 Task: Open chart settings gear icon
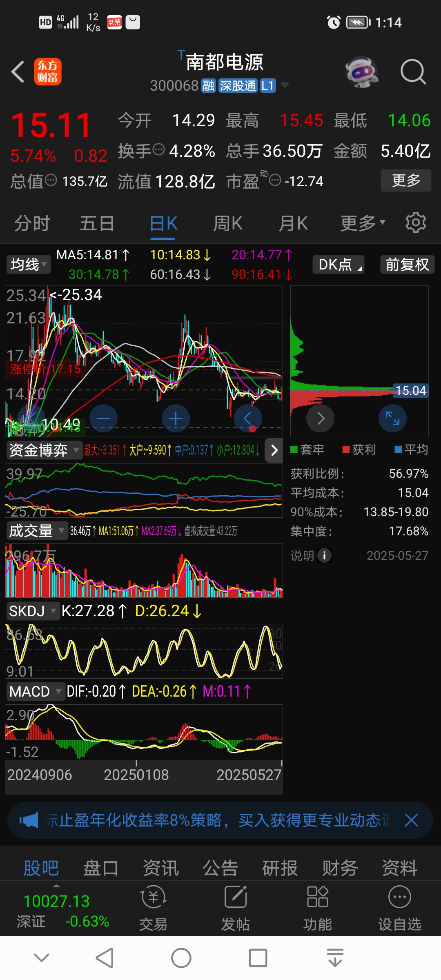416,223
